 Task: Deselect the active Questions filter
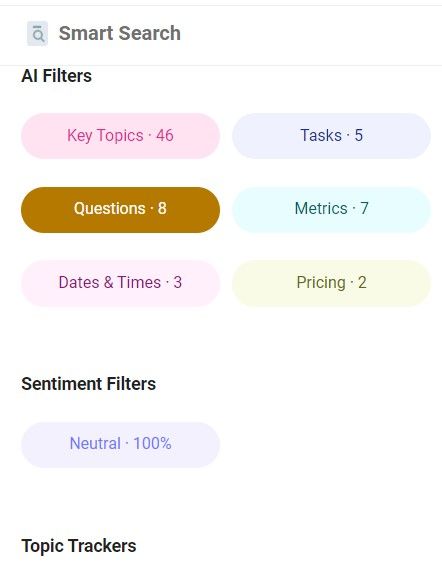pyautogui.click(x=120, y=210)
